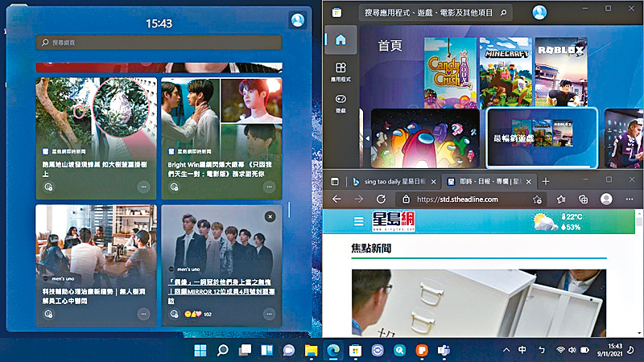Open volume speaker tray icon
644x362 pixels.
(x=572, y=350)
